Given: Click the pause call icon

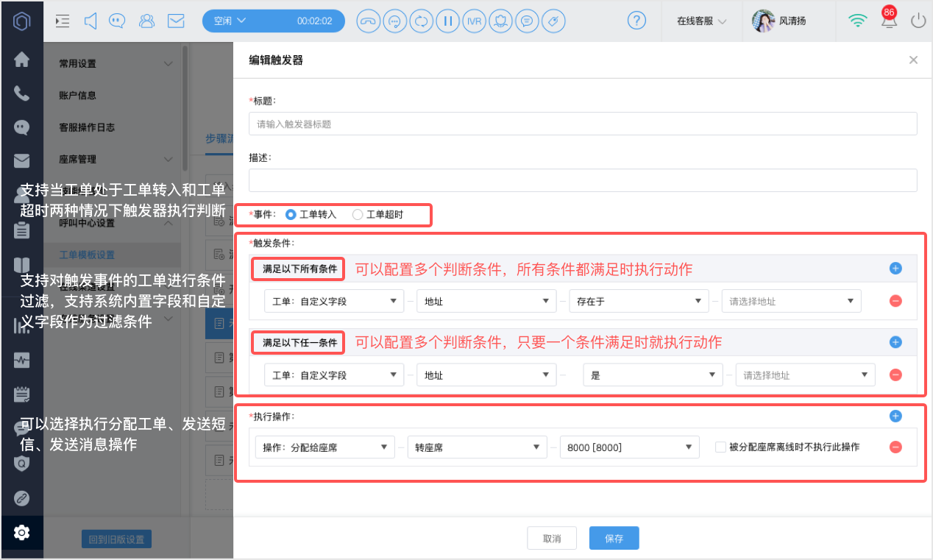Looking at the screenshot, I should coord(447,21).
